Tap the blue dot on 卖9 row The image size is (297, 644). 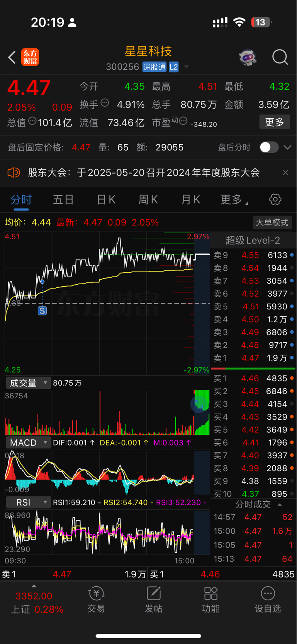[x=292, y=255]
